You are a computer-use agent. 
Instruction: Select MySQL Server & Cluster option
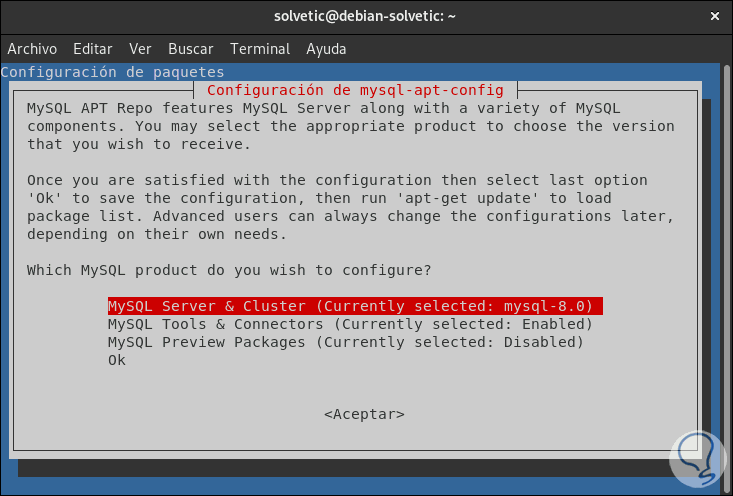pyautogui.click(x=355, y=306)
